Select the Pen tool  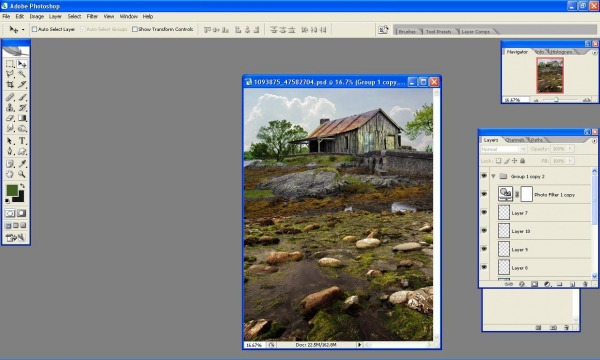point(10,151)
